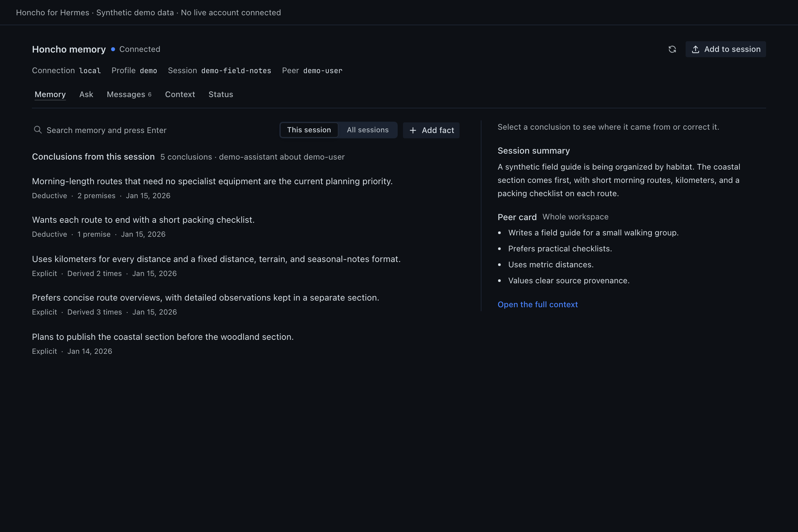Click the 'Values clear source provenance' bullet
Screen dimensions: 798x532
pyautogui.click(x=569, y=281)
